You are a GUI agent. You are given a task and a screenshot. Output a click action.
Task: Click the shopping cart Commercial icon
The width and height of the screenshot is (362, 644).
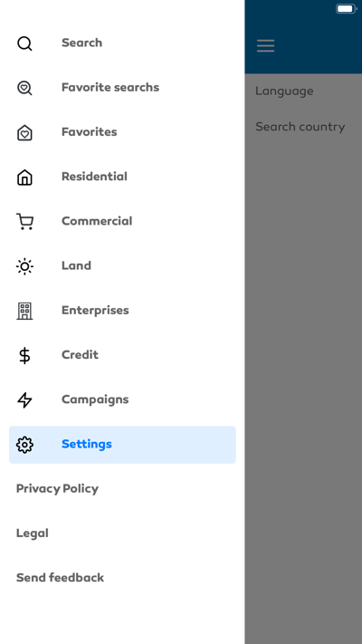[x=24, y=221]
